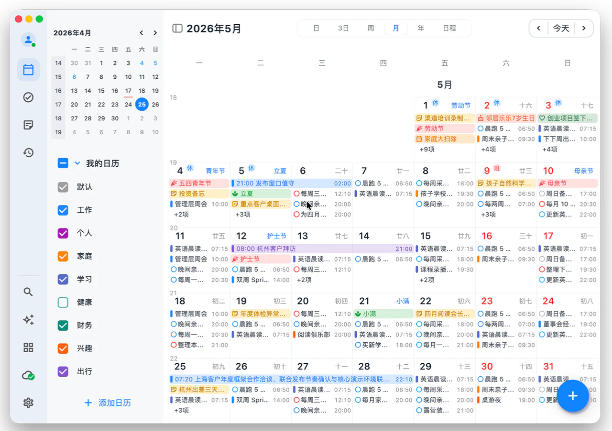Open the 阅读俱乐部 event on May 20
The width and height of the screenshot is (612, 431).
(322, 335)
